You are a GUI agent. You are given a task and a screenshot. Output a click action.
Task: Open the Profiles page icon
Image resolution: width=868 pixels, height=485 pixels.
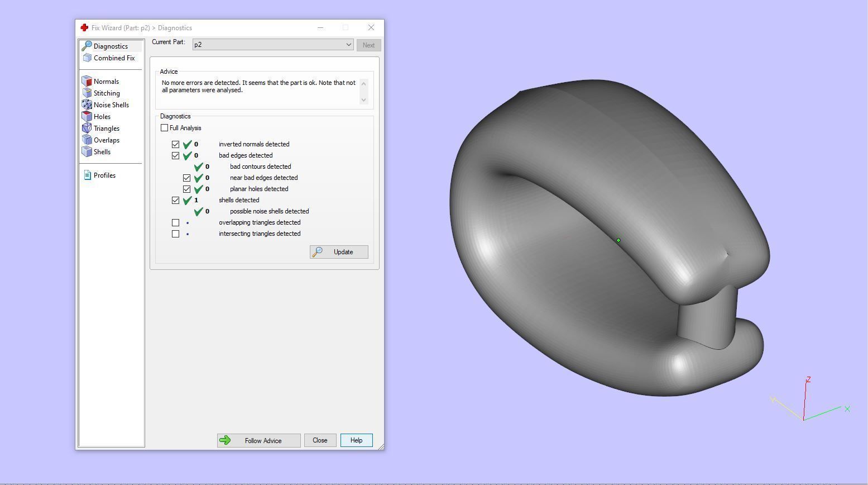[87, 175]
